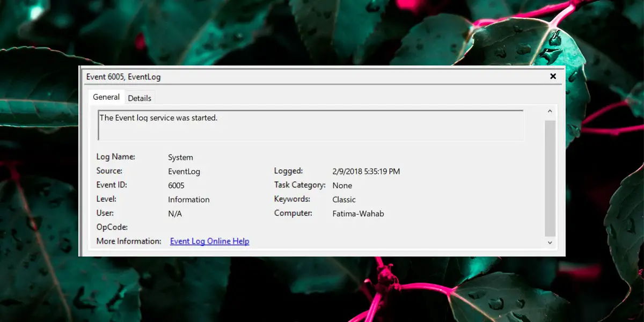Viewport: 644px width, 322px height.
Task: Click the vertical scrollbar thumb
Action: point(550,178)
